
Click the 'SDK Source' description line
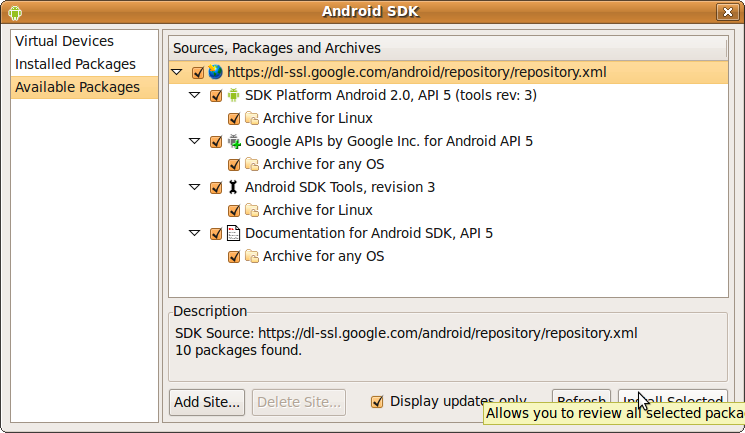coord(406,333)
